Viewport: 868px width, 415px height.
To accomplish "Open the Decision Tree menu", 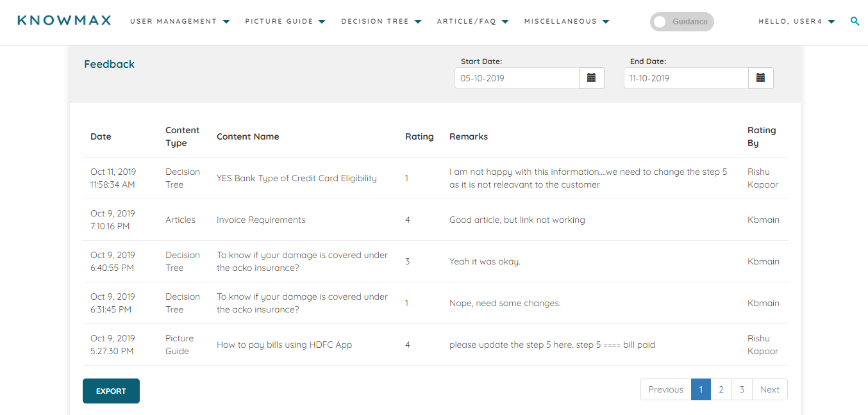I will click(381, 22).
